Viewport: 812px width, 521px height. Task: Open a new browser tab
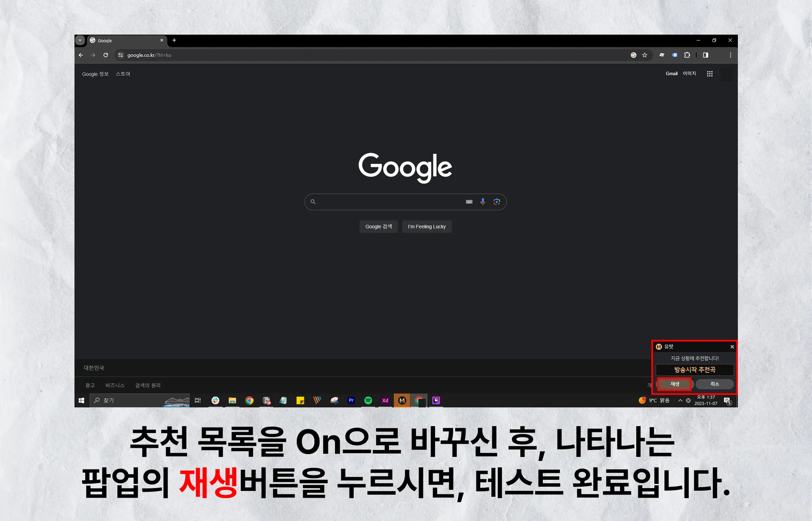pyautogui.click(x=174, y=40)
